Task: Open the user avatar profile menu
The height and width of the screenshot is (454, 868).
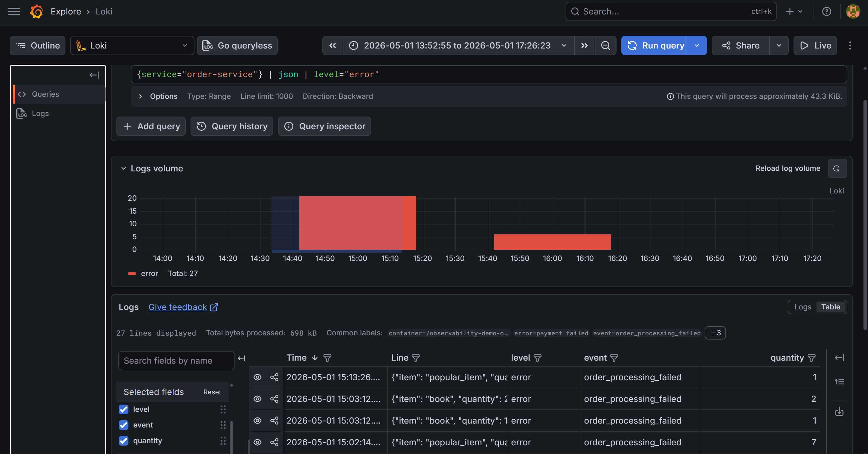Action: [x=853, y=11]
